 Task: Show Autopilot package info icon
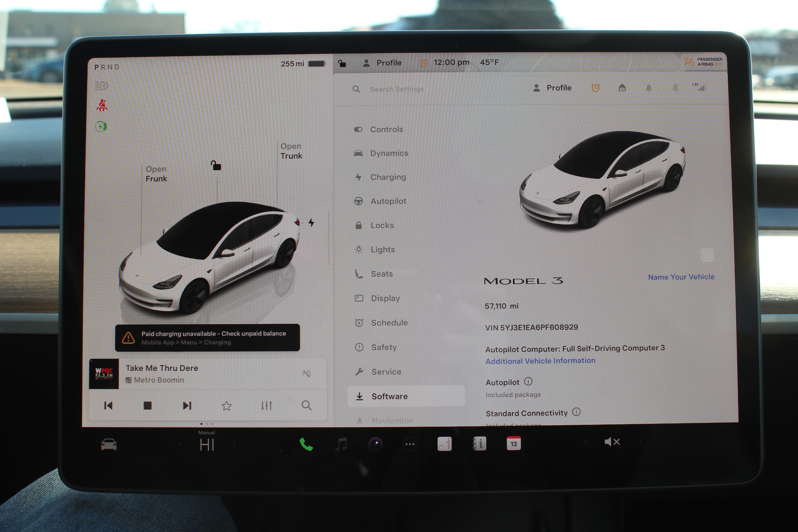point(528,381)
